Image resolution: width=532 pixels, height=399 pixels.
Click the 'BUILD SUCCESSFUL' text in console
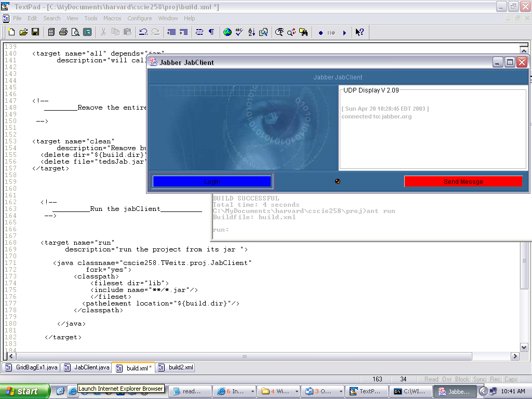[246, 198]
